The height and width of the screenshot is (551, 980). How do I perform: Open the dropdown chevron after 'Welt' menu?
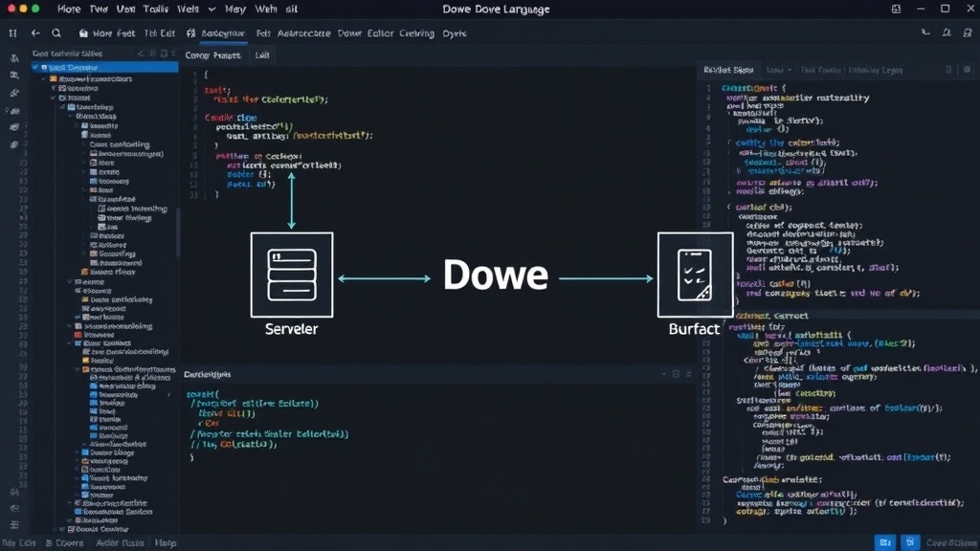coord(212,10)
